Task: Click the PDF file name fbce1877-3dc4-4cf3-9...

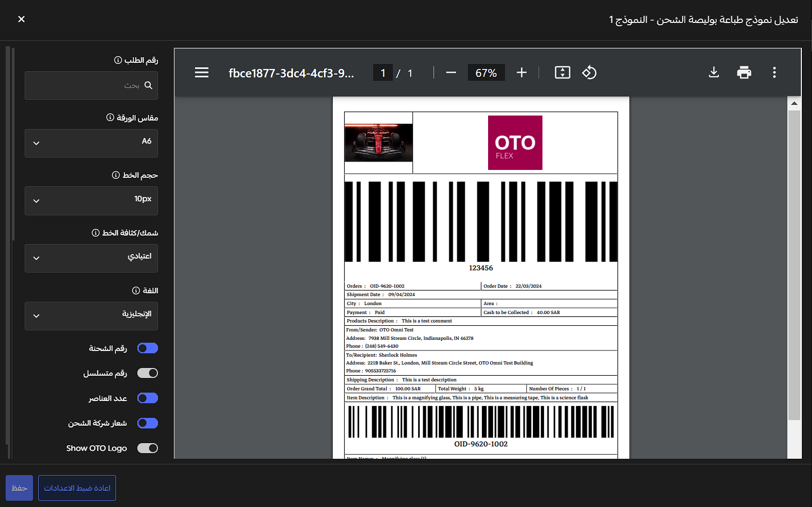Action: pos(291,73)
